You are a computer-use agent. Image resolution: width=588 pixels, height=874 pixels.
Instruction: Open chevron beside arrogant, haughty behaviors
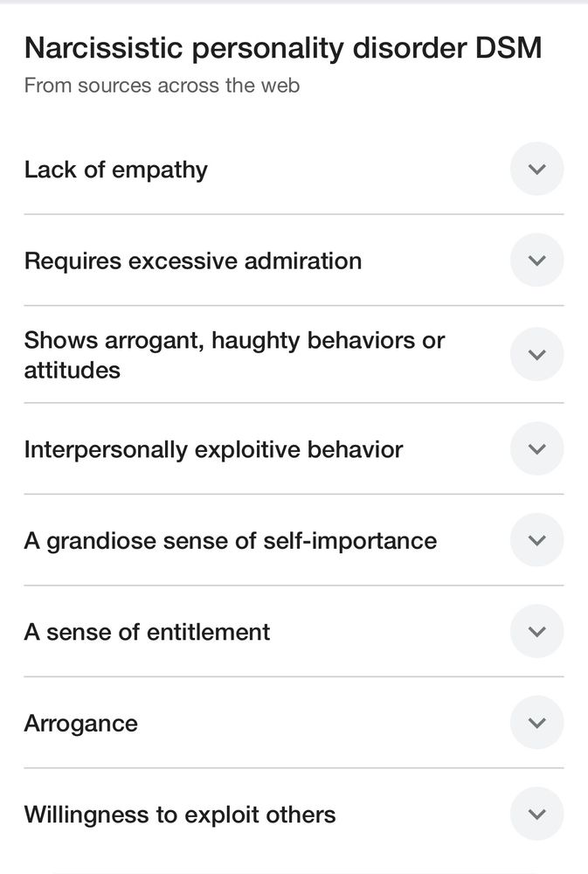tap(536, 355)
